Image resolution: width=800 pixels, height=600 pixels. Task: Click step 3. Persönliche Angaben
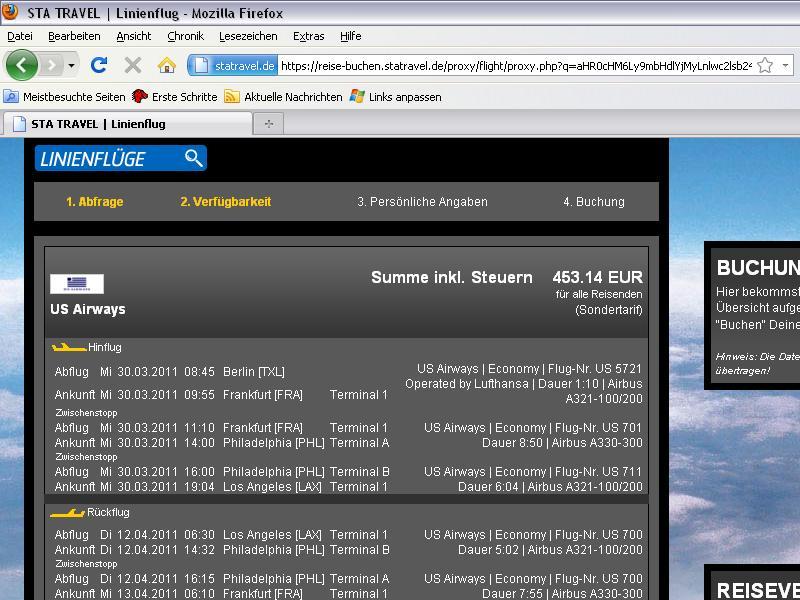[422, 202]
